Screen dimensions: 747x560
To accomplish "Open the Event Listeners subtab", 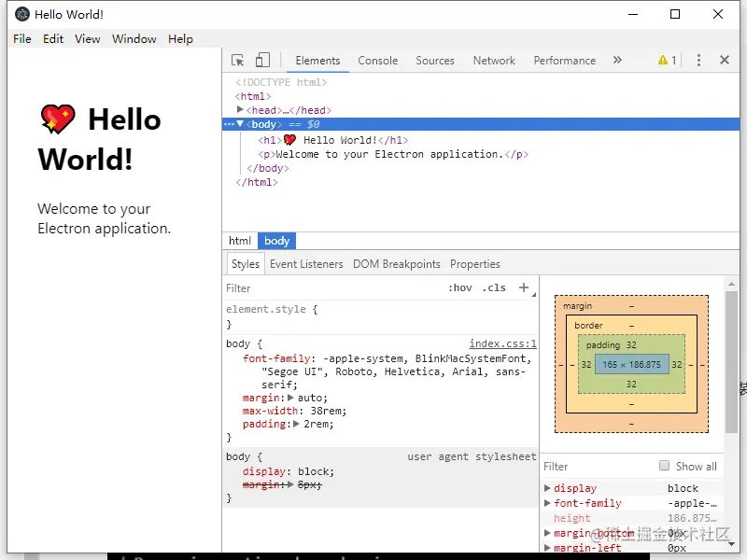I will [x=306, y=264].
